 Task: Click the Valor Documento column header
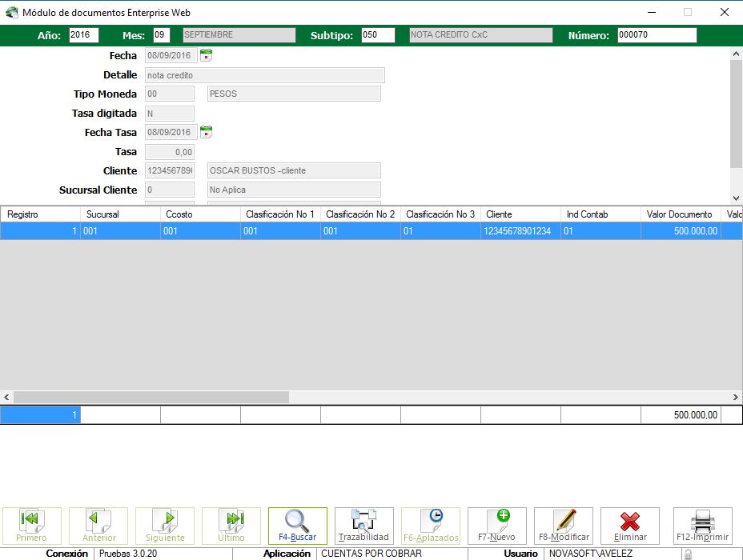click(x=681, y=214)
